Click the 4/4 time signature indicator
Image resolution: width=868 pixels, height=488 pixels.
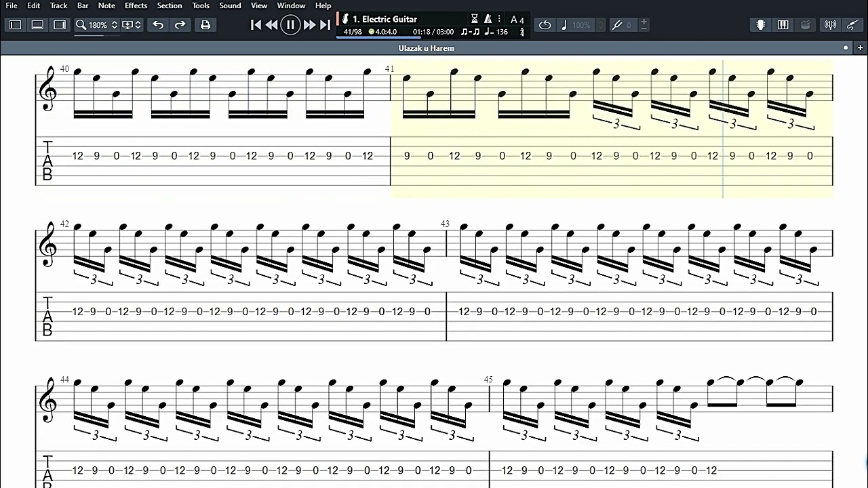tap(521, 32)
